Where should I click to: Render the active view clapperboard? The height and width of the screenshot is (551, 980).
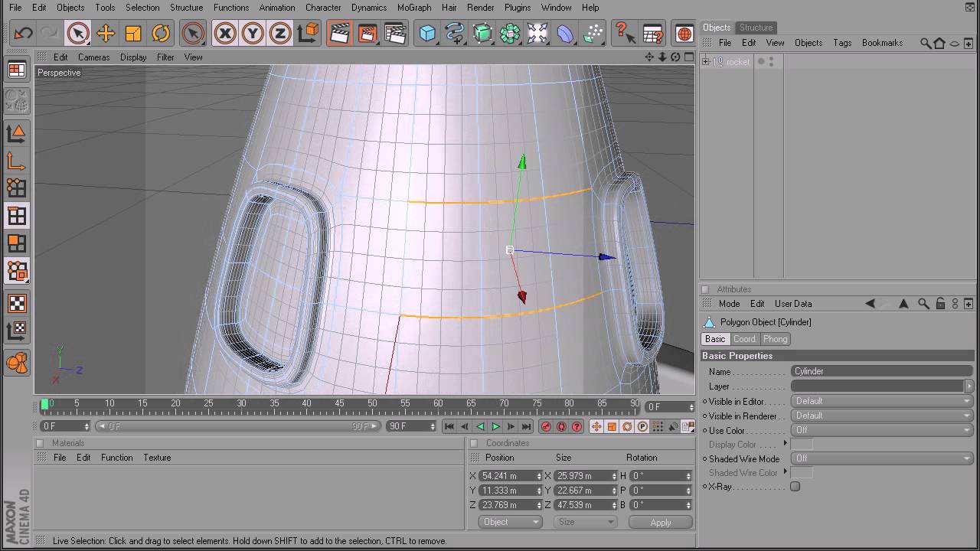tap(340, 33)
